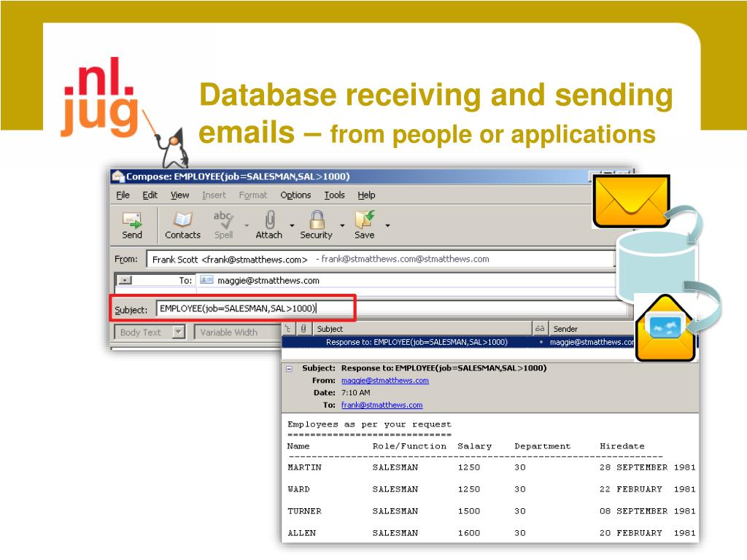Click the Department column header text
Viewport: 747px width, 560px height.
tap(542, 446)
